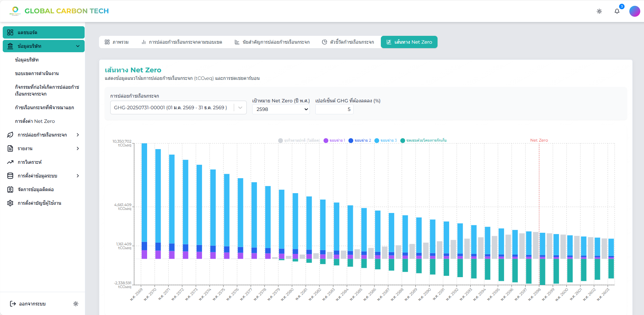This screenshot has height=315, width=644.
Task: Click the แดชบอร์ด dashboard grid icon
Action: [10, 32]
